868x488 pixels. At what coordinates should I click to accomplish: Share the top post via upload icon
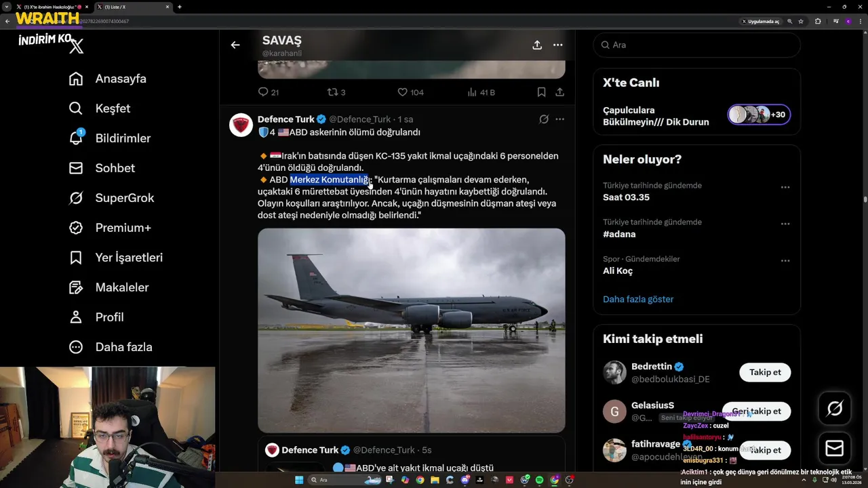point(560,92)
